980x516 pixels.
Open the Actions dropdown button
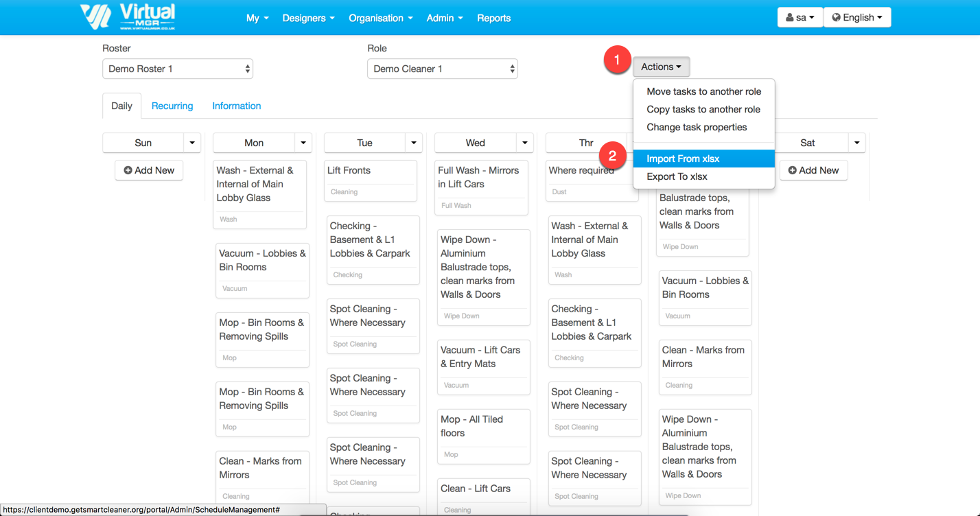(661, 67)
